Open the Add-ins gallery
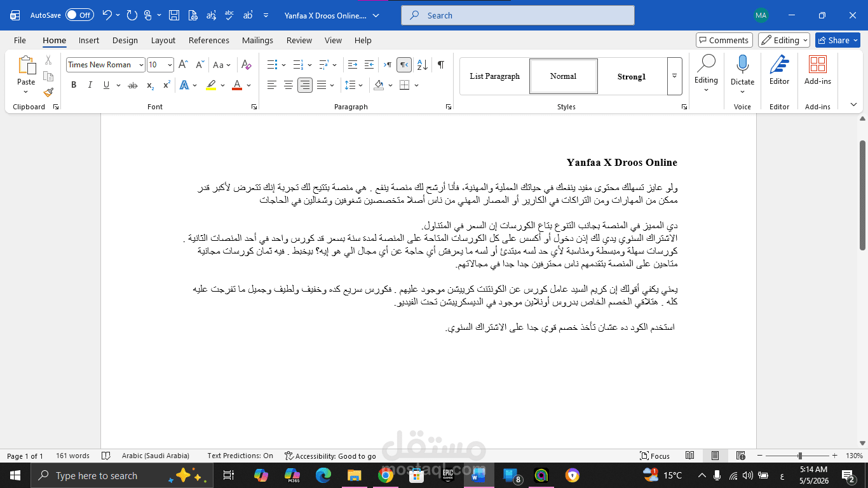 coord(817,70)
